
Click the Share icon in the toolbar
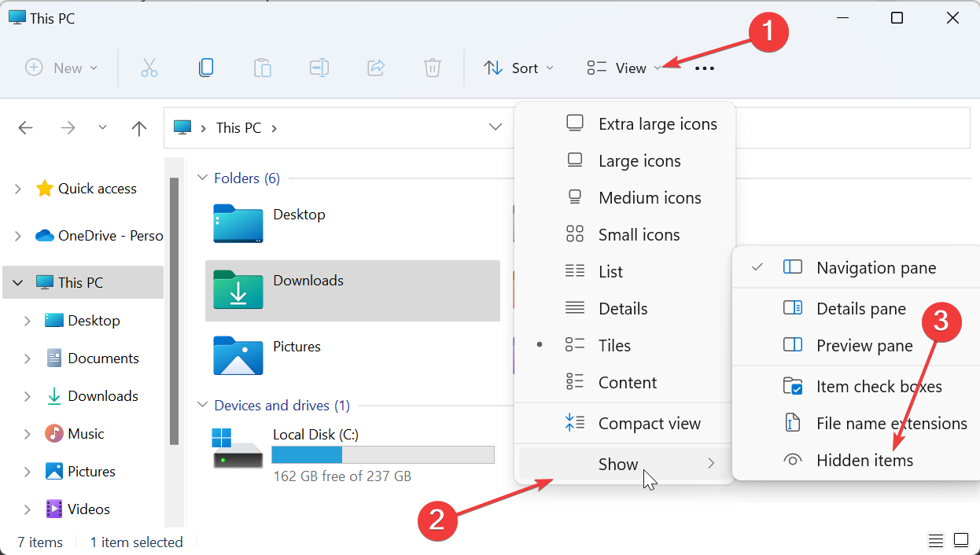(x=376, y=68)
